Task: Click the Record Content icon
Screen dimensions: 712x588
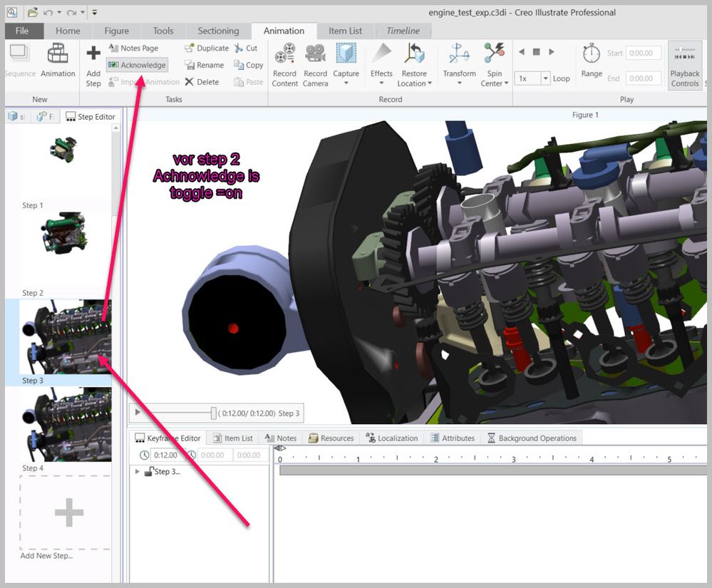Action: (284, 54)
